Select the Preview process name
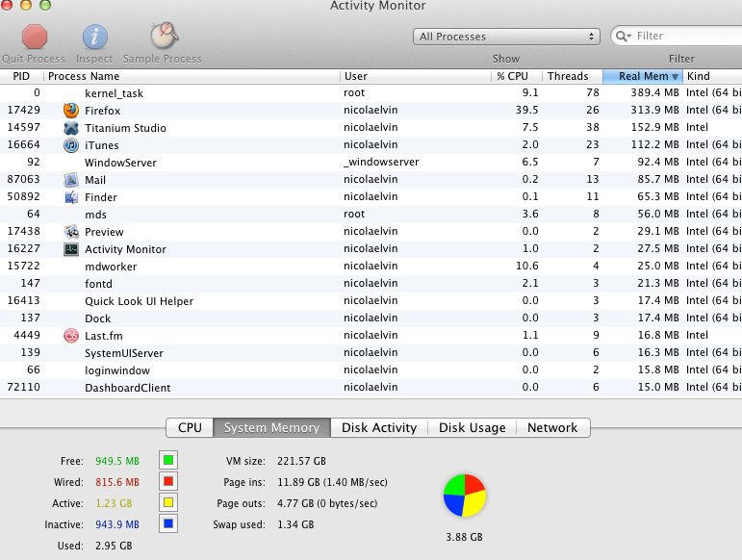The width and height of the screenshot is (742, 560). point(104,232)
